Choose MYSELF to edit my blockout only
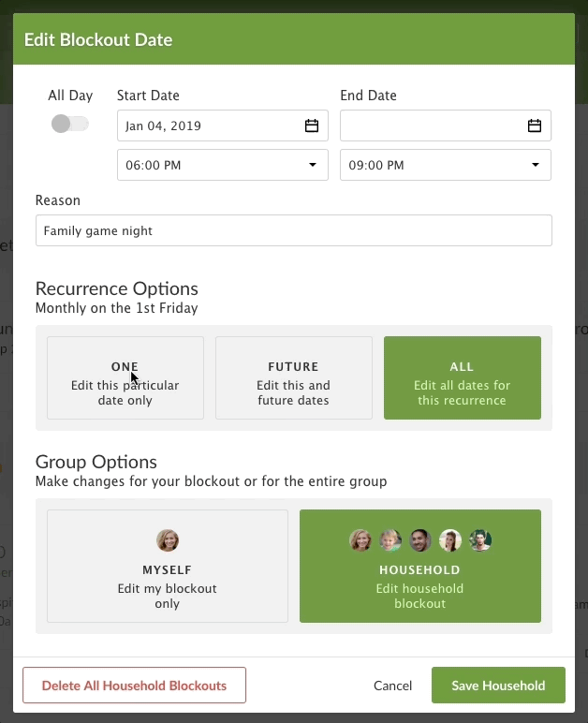588x723 pixels. coord(168,566)
